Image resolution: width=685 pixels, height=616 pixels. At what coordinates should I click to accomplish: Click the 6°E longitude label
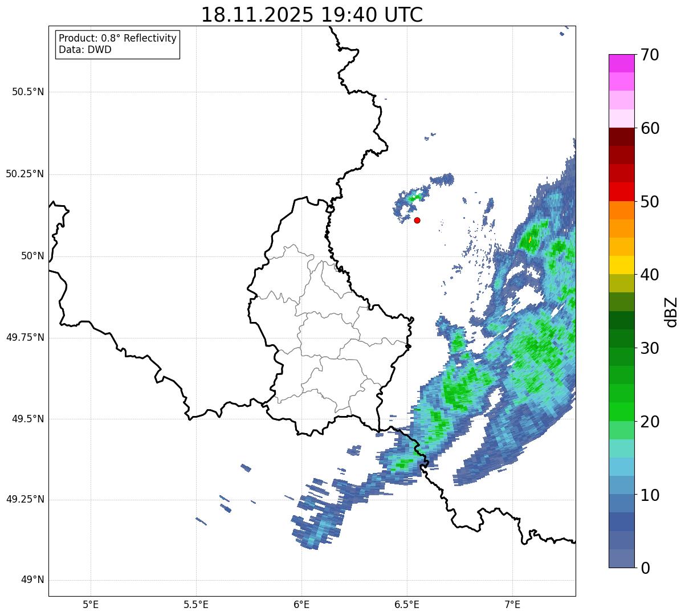point(301,604)
